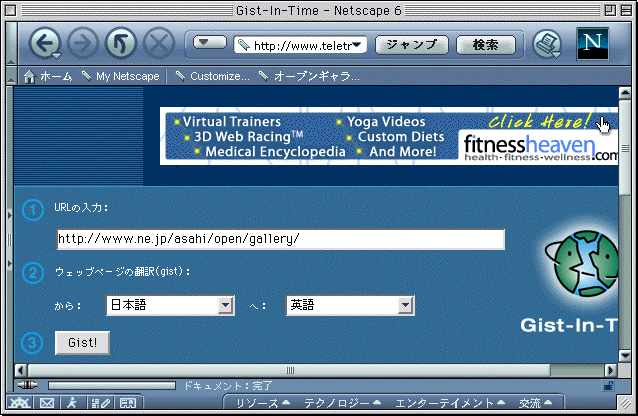Open the Address Book icon in taskbar
Viewport: 638px width, 416px height.
tap(128, 403)
